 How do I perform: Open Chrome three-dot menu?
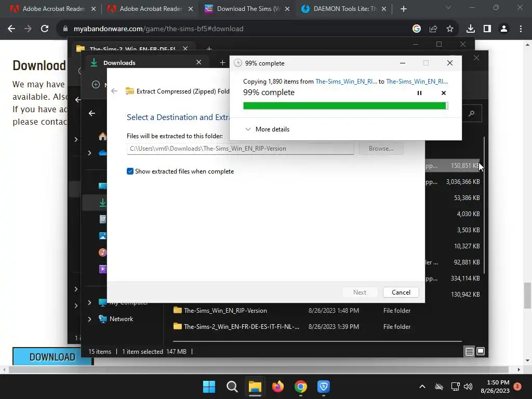[521, 29]
